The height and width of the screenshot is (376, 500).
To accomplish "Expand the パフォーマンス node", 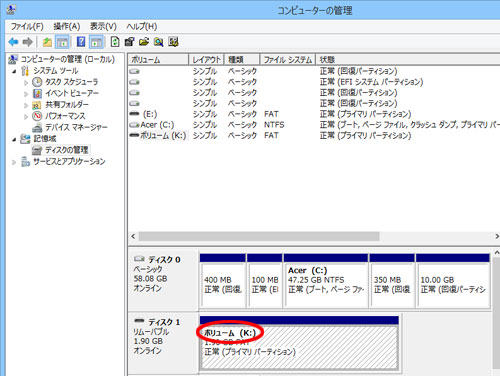I will point(26,117).
